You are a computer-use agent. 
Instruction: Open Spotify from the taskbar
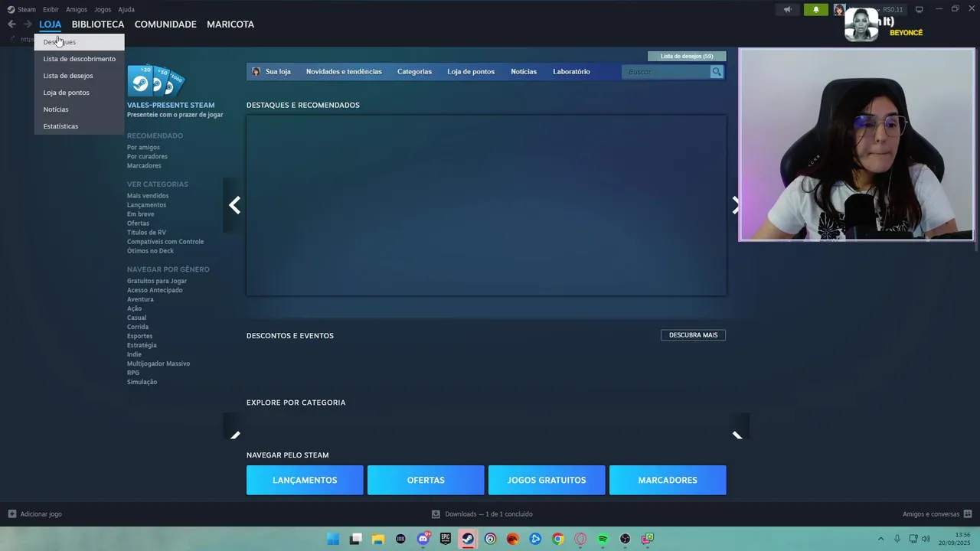[603, 539]
